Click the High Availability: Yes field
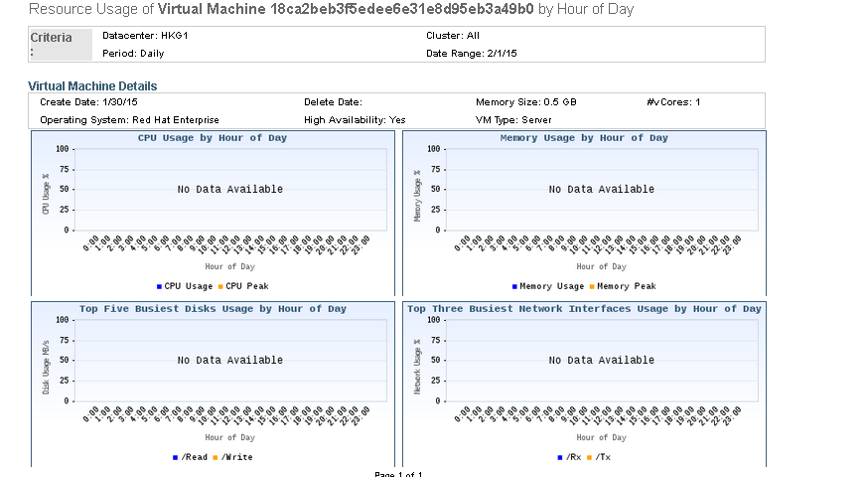This screenshot has height=477, width=868. pyautogui.click(x=355, y=119)
